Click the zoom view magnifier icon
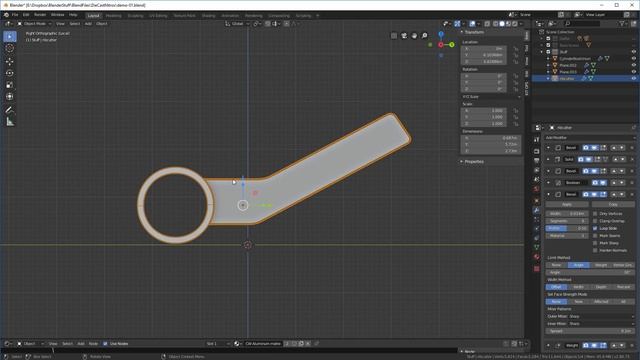Image resolution: width=640 pixels, height=360 pixels. 424,36
